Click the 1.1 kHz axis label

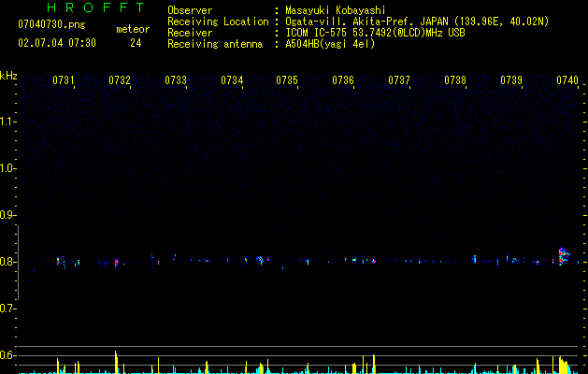7,122
